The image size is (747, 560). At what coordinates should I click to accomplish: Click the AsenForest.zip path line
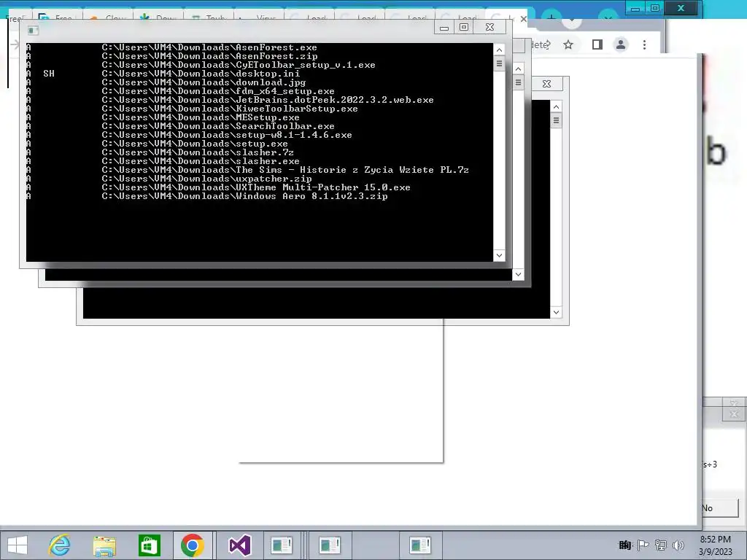point(209,56)
